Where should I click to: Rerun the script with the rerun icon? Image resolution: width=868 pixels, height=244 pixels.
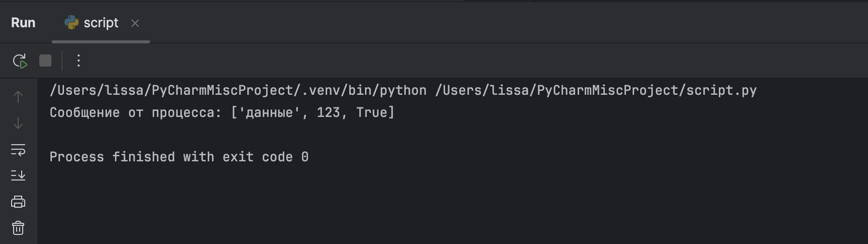[x=20, y=61]
